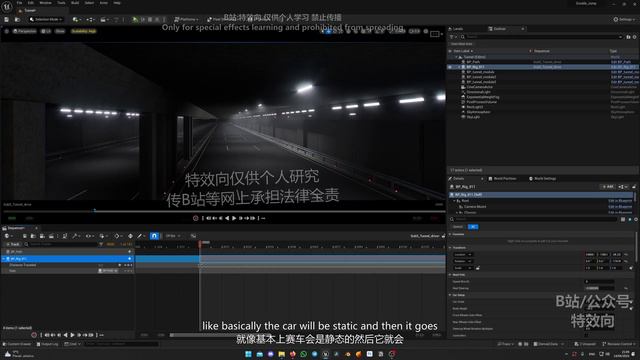Click the record icon in Sequencer bottom transport
Screen dimensions: 640x360
34,335
